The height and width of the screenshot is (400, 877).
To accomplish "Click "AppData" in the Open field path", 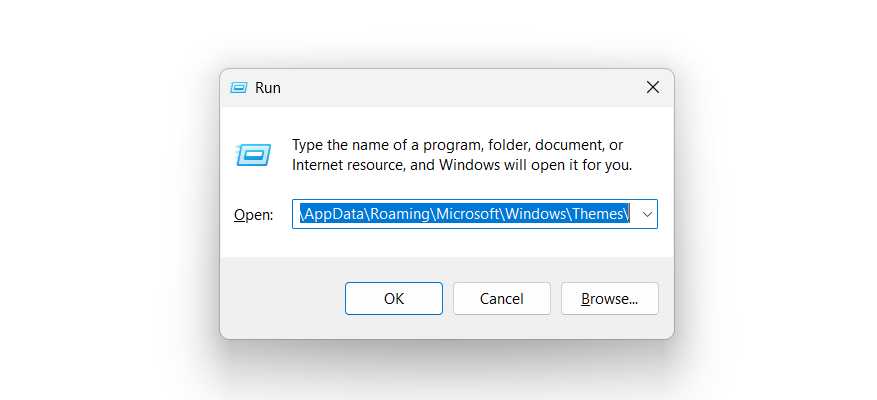I will [x=334, y=213].
